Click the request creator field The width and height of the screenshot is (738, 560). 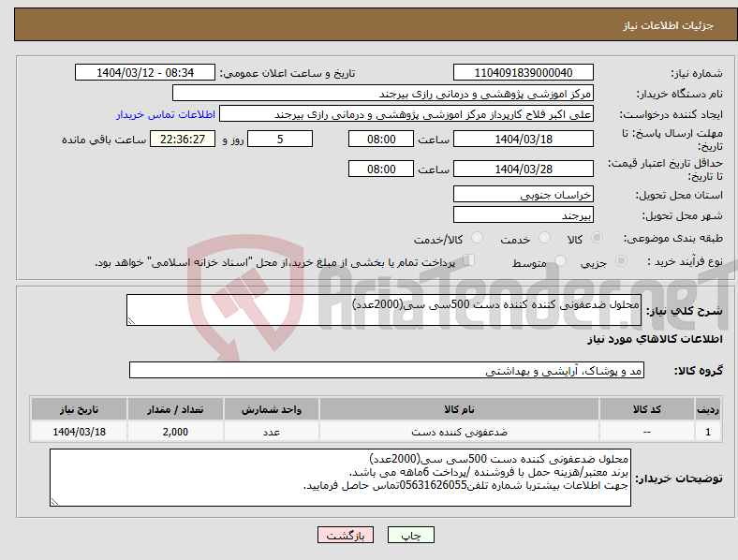pyautogui.click(x=406, y=114)
